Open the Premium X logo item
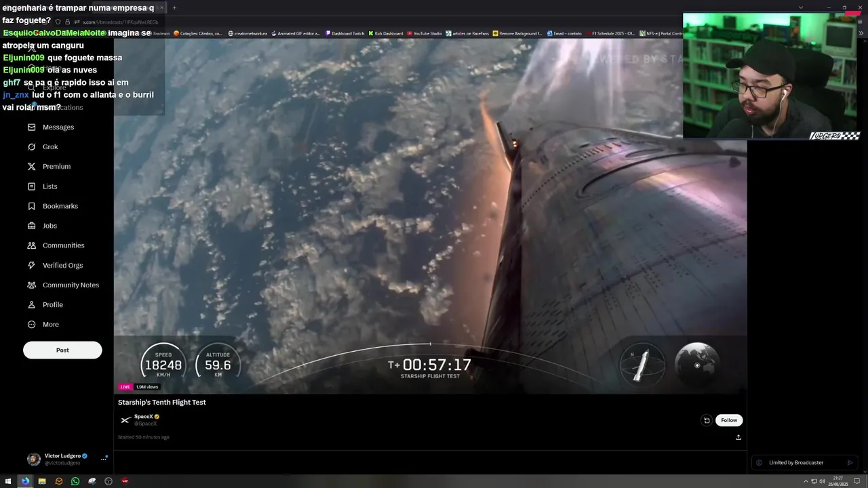This screenshot has height=488, width=868. (31, 166)
